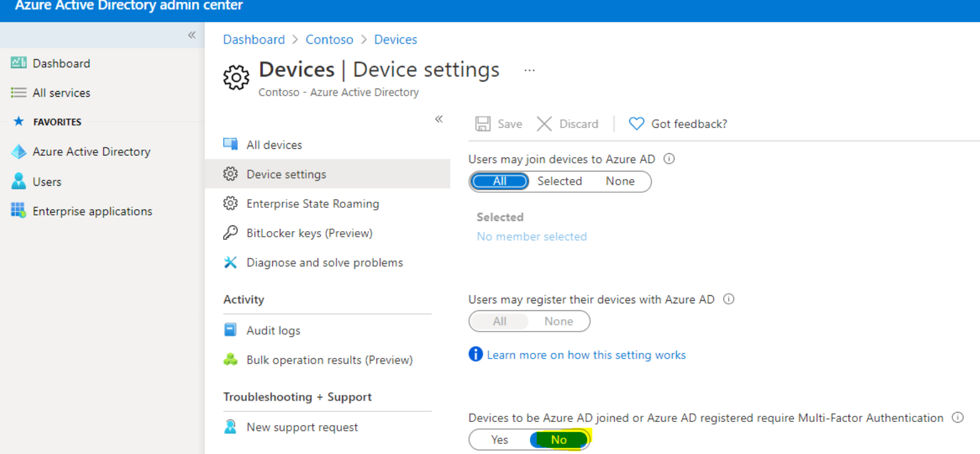Image resolution: width=980 pixels, height=454 pixels.
Task: Click the Users person icon
Action: [19, 181]
